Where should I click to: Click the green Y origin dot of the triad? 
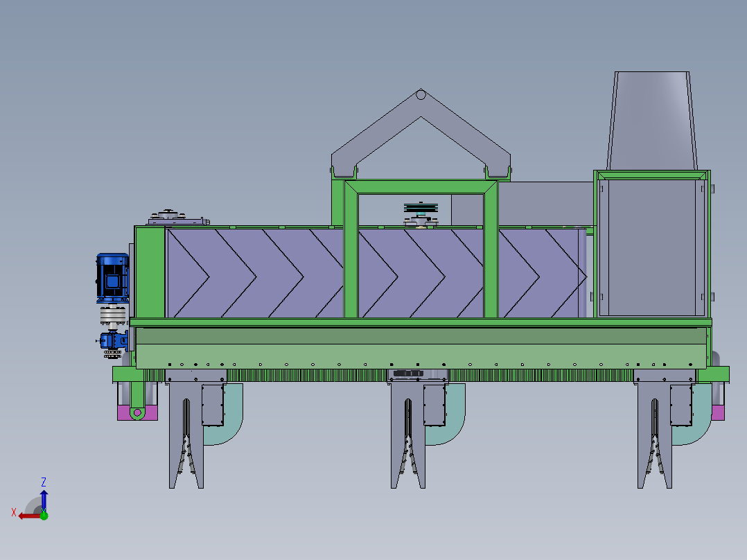click(x=44, y=515)
